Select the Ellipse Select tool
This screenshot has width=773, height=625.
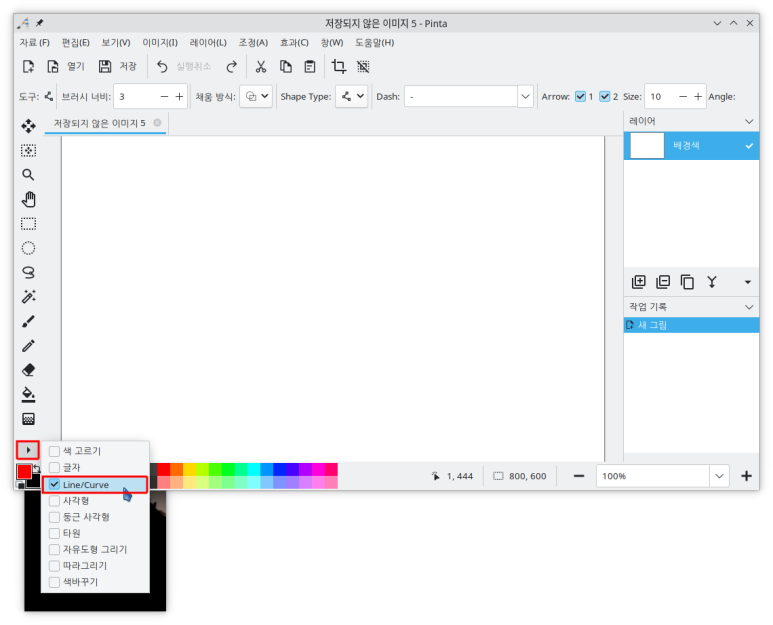(28, 248)
